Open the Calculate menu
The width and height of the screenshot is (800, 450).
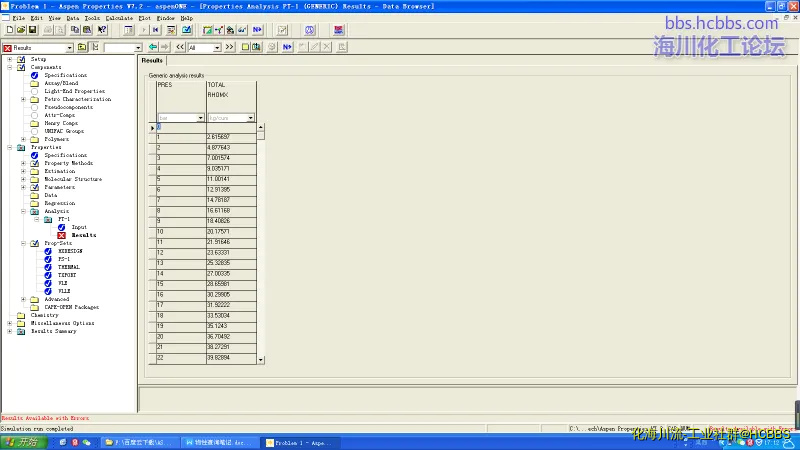(x=119, y=18)
